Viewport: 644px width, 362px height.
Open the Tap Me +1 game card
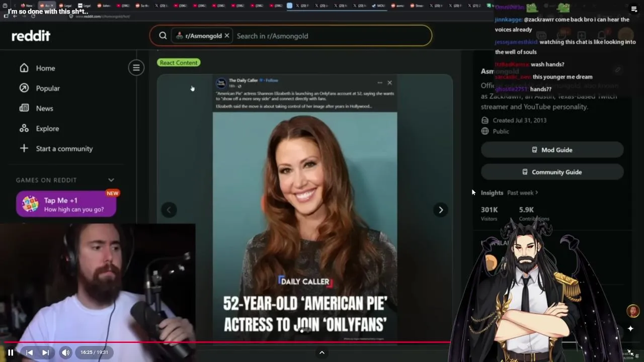(x=66, y=204)
